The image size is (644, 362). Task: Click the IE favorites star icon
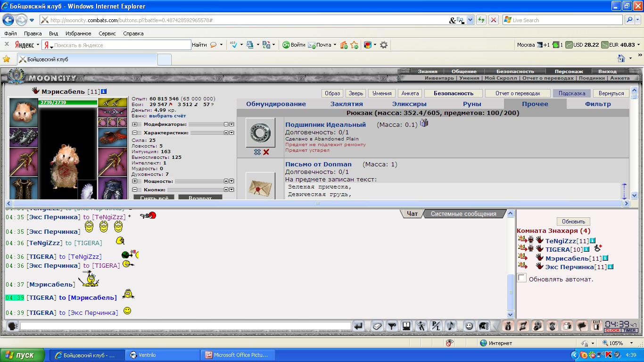pos(7,59)
